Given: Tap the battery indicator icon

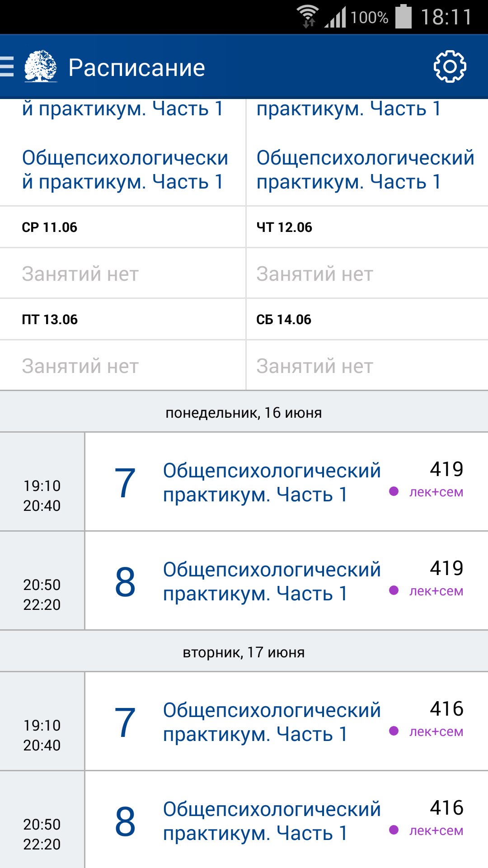Looking at the screenshot, I should [x=404, y=17].
